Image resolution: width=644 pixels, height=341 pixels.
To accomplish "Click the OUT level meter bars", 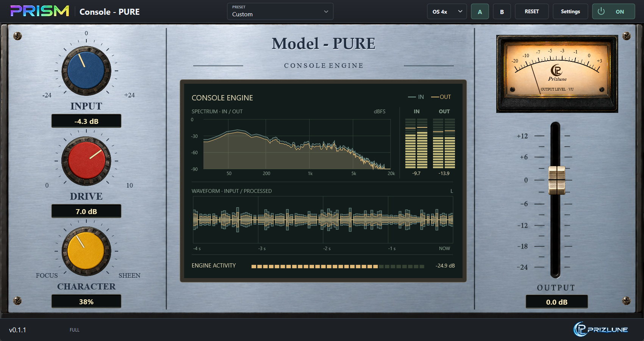I will pyautogui.click(x=444, y=143).
